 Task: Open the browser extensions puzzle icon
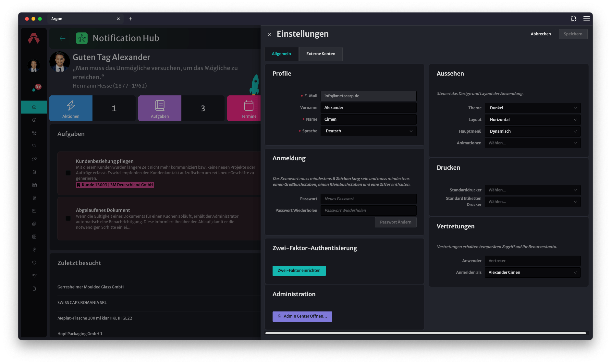coord(573,19)
